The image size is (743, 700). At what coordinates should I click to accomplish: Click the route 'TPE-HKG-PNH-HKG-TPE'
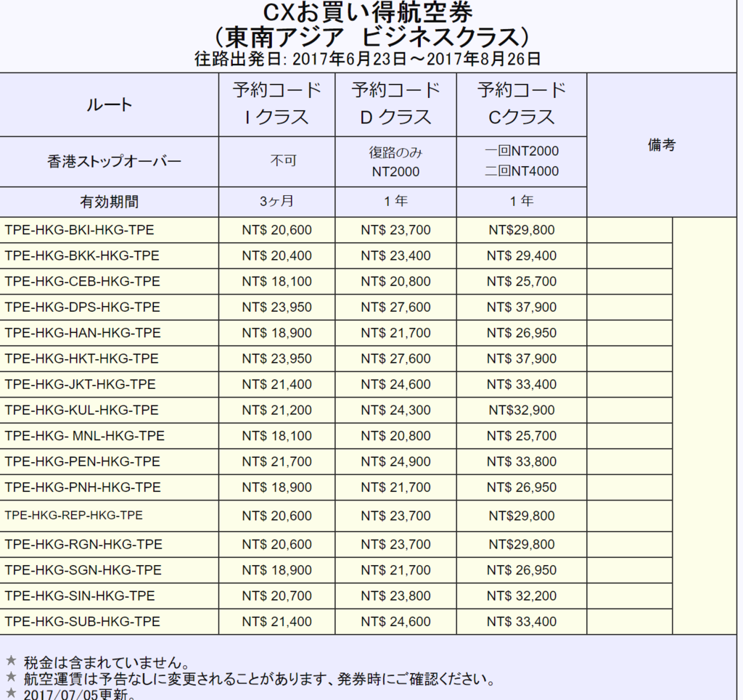(83, 487)
